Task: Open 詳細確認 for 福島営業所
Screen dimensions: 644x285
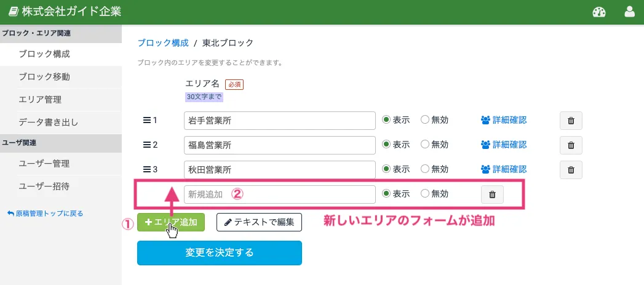Action: [x=504, y=145]
